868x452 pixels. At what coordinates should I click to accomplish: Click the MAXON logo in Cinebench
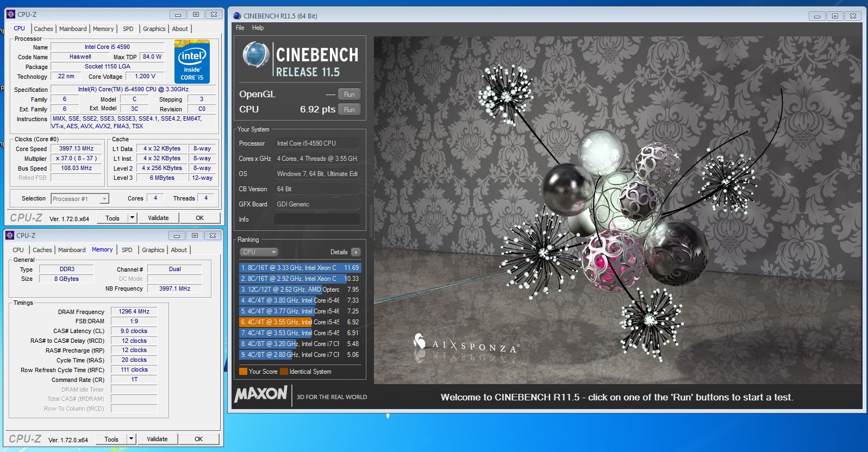click(x=261, y=394)
